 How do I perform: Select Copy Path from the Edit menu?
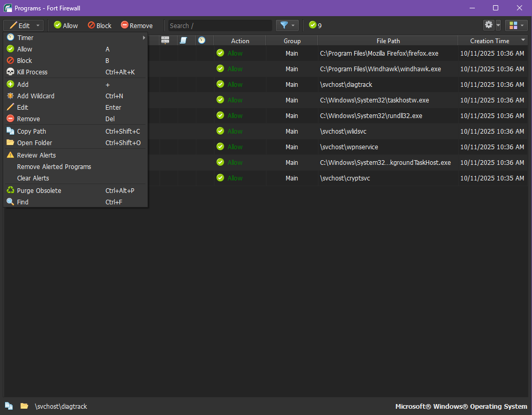[32, 132]
